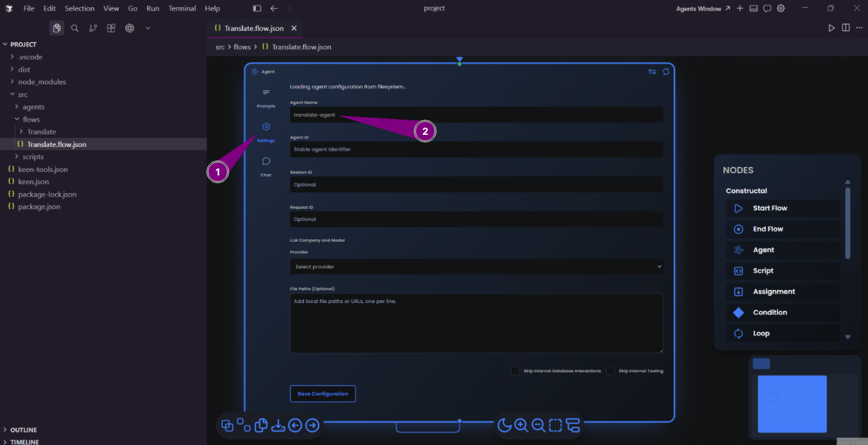Screen dimensions: 868x445
Task: Open new window with plus icon in title bar
Action: [740, 8]
